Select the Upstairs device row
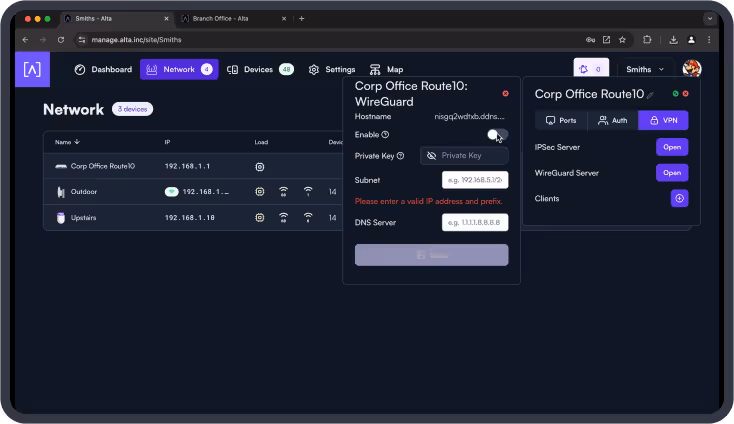This screenshot has width=734, height=424. [x=193, y=217]
